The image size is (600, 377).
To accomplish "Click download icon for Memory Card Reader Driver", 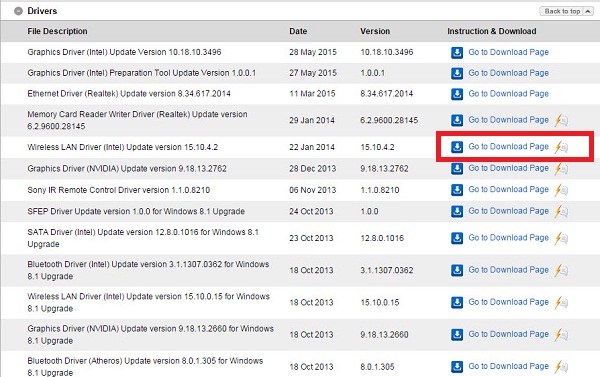I will 457,120.
